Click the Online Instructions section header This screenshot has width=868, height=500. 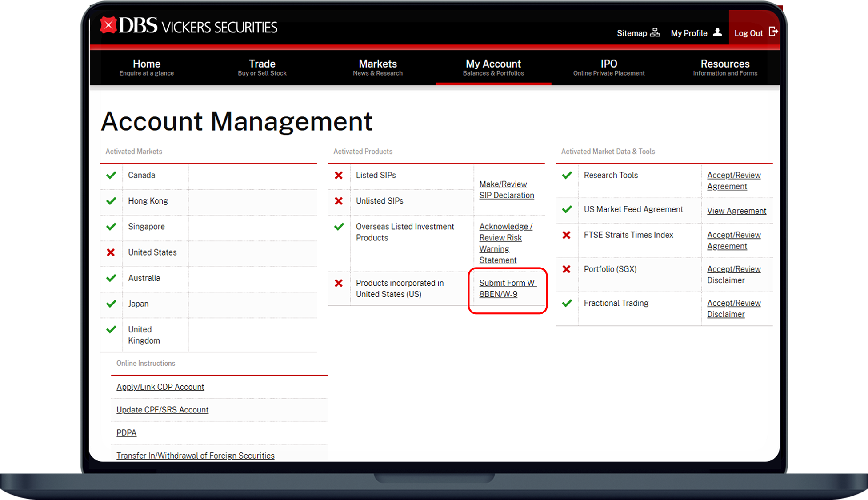point(146,364)
